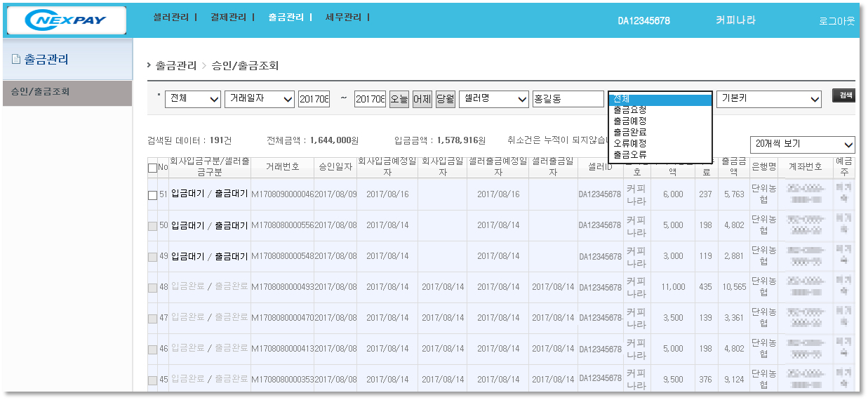Click the withdrawal amount 5,763 in row 51

click(x=733, y=194)
